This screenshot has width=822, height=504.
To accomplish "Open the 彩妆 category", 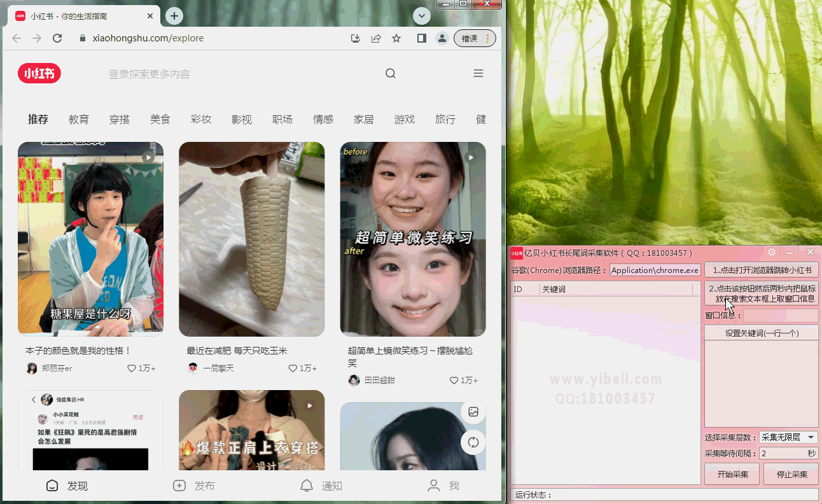I will (201, 119).
